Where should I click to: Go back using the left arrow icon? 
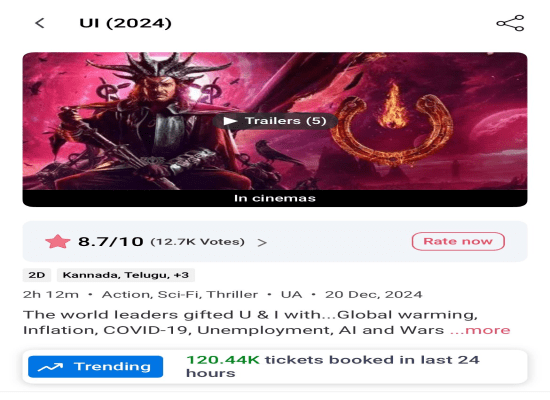pyautogui.click(x=40, y=23)
